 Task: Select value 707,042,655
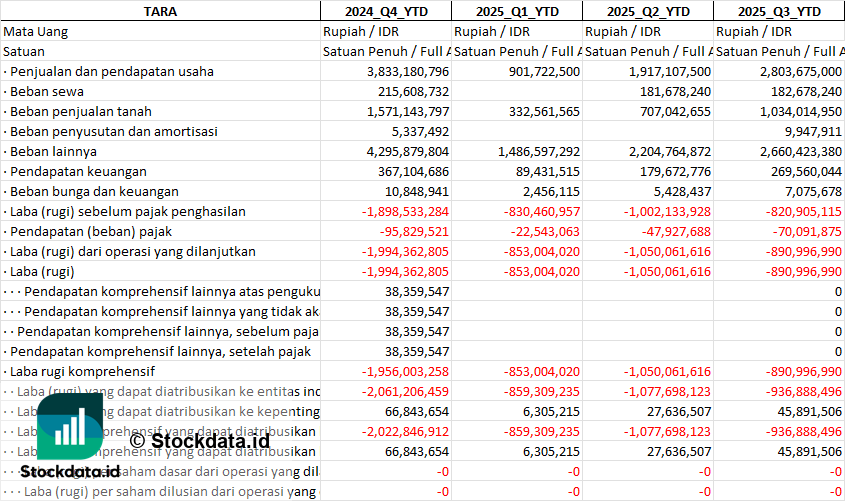675,112
